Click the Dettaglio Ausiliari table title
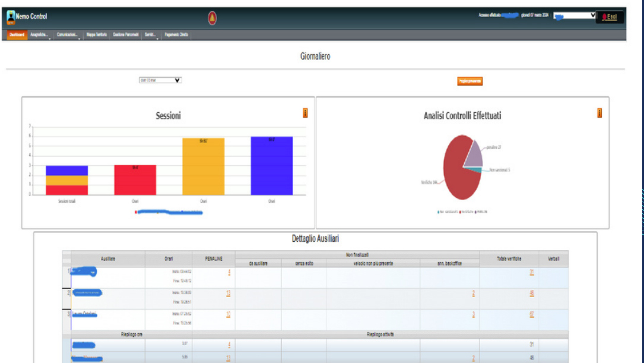Viewport: 644px width, 363px height. [x=315, y=239]
